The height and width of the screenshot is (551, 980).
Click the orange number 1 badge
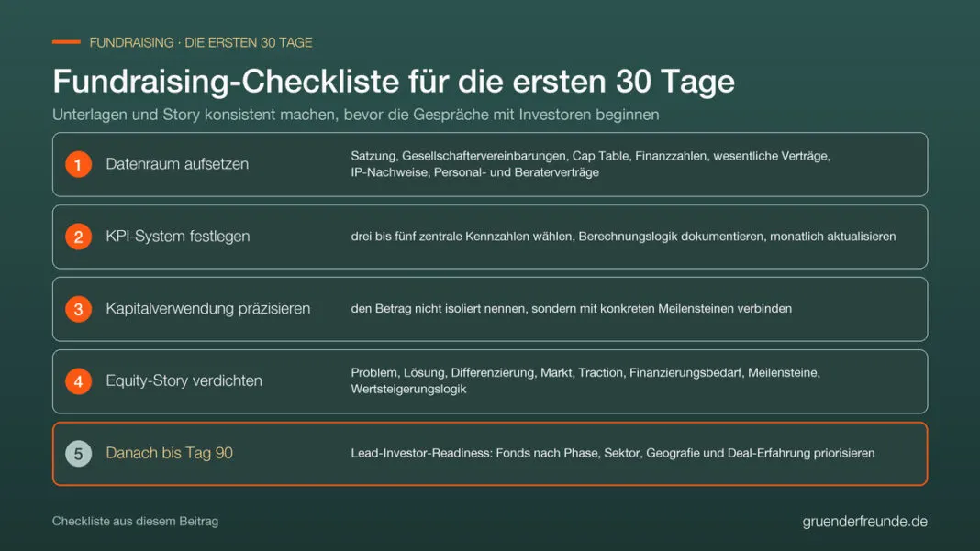(x=78, y=164)
